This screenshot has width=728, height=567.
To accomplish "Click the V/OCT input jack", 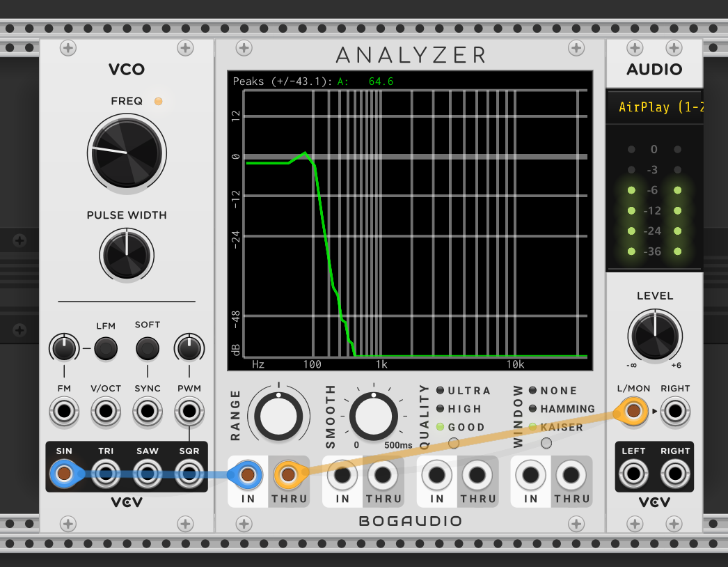I will pos(106,412).
